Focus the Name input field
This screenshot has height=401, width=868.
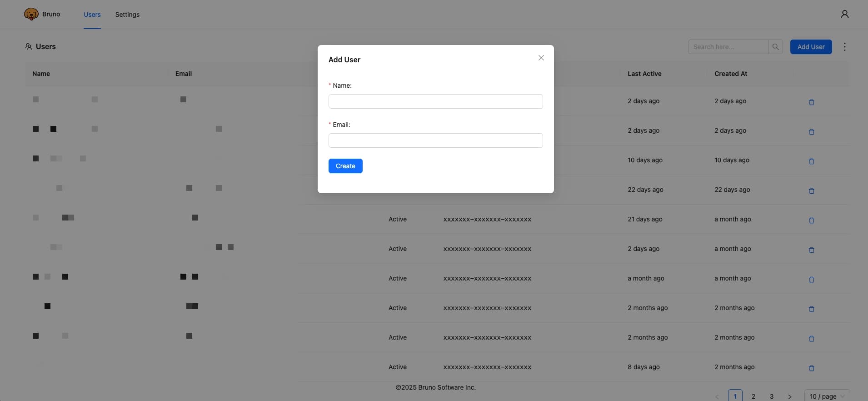[x=435, y=101]
